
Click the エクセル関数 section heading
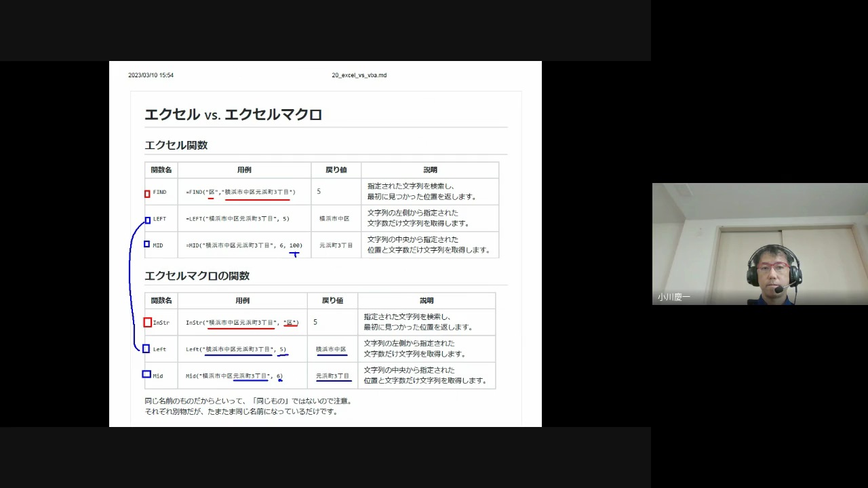[x=176, y=145]
